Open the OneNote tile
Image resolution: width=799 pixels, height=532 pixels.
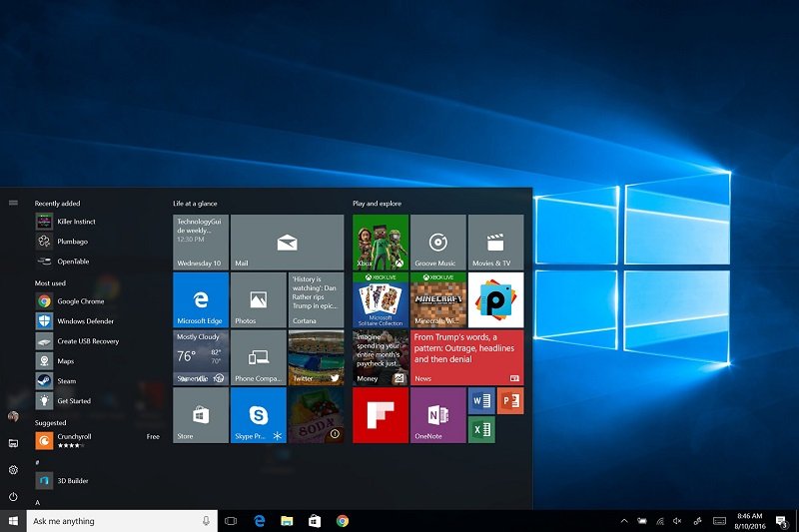[x=438, y=415]
